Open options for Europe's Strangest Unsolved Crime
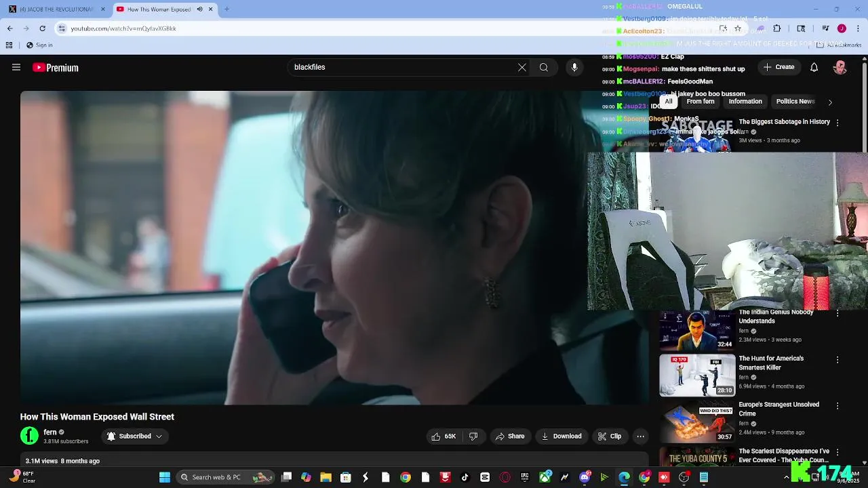Image resolution: width=868 pixels, height=488 pixels. [837, 405]
